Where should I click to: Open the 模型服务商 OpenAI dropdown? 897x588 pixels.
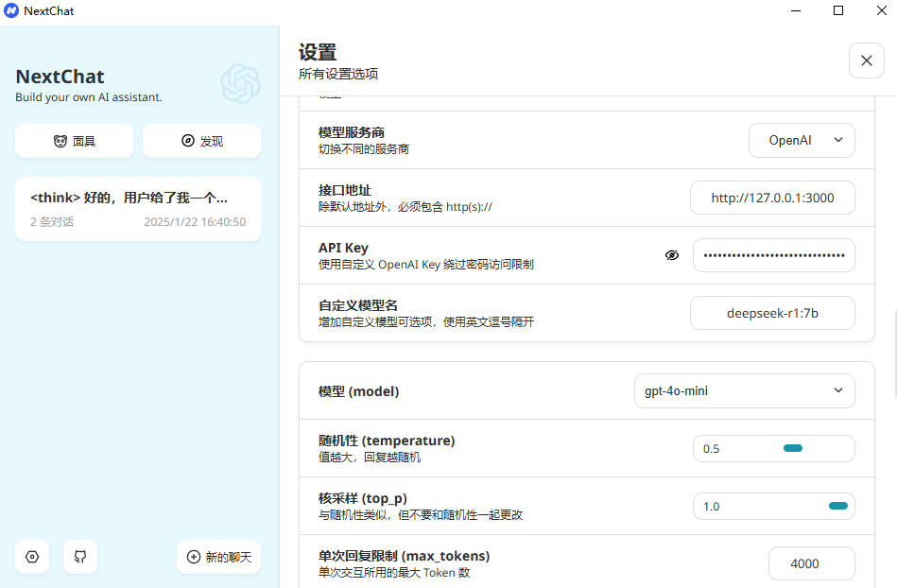point(802,140)
